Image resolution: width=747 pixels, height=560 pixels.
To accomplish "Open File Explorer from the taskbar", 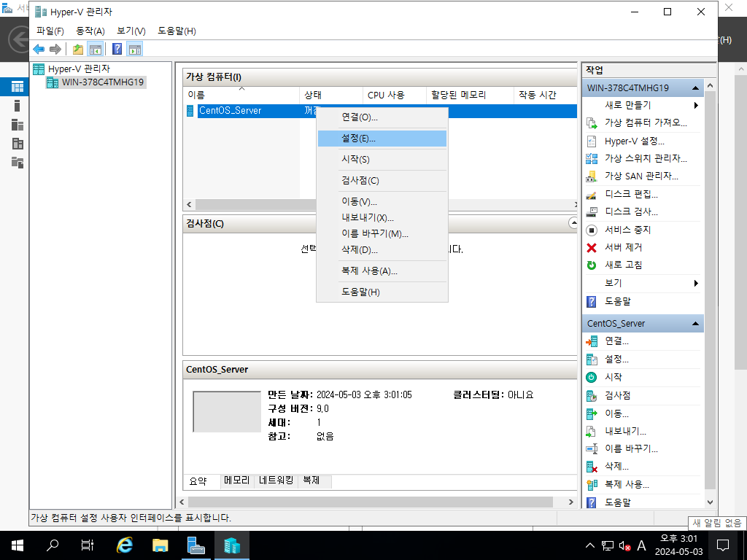I will point(160,545).
